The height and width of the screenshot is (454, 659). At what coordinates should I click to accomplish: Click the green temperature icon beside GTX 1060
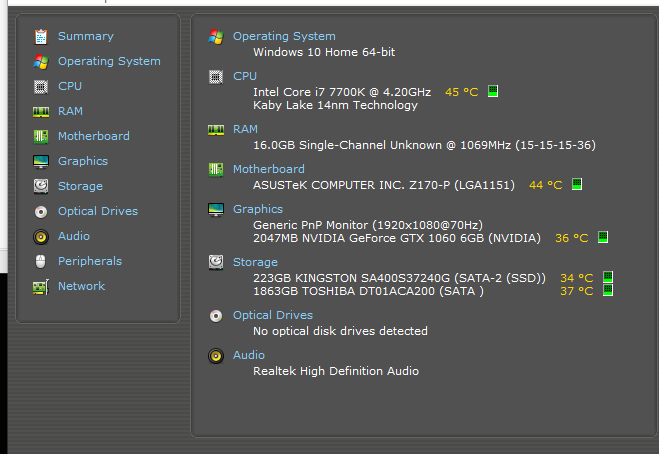603,238
